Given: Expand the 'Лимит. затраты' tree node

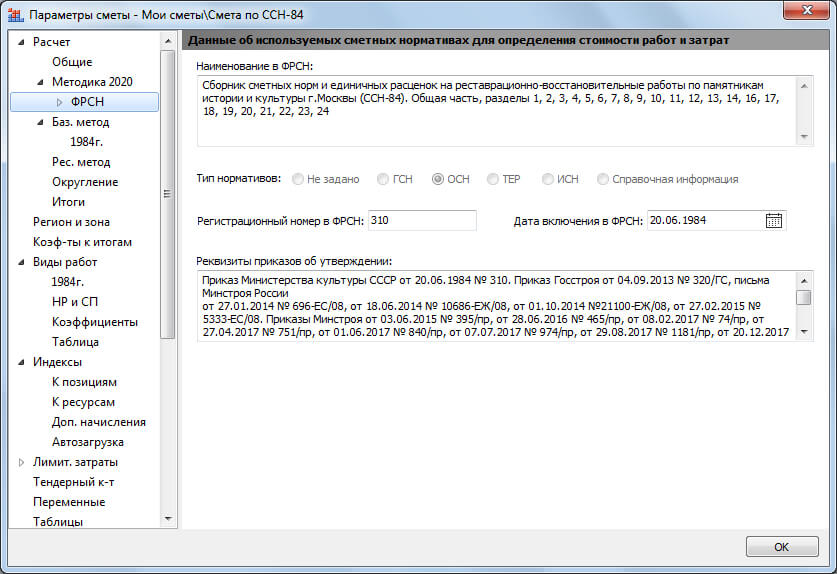Looking at the screenshot, I should (x=21, y=462).
